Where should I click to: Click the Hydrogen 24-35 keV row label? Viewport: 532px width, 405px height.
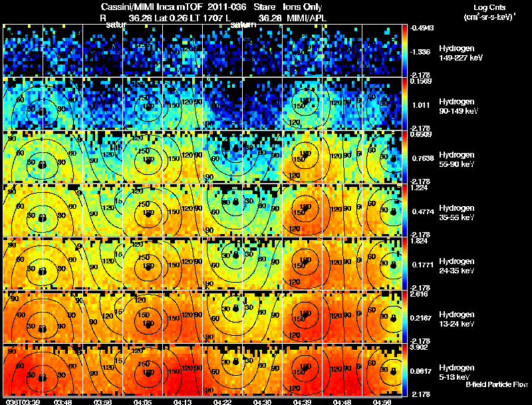[x=457, y=265]
